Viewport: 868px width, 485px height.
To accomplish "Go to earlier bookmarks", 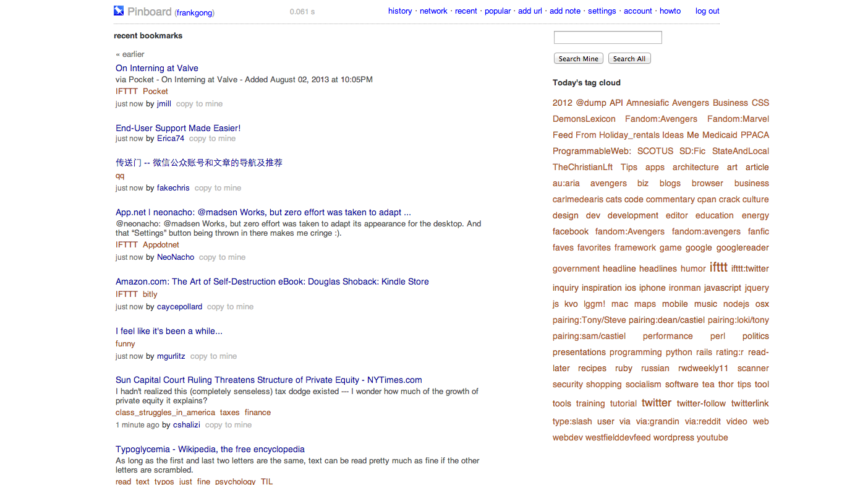I will coord(130,54).
